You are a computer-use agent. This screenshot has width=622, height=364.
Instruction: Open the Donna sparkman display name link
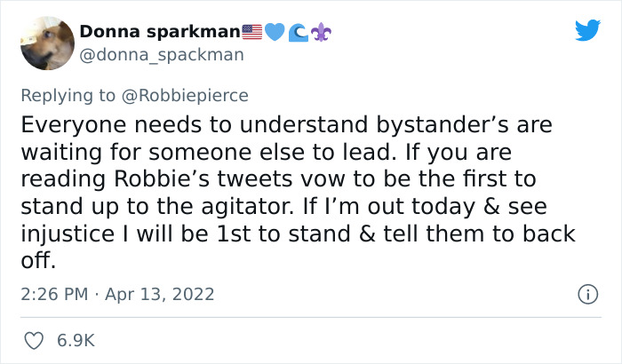point(160,32)
